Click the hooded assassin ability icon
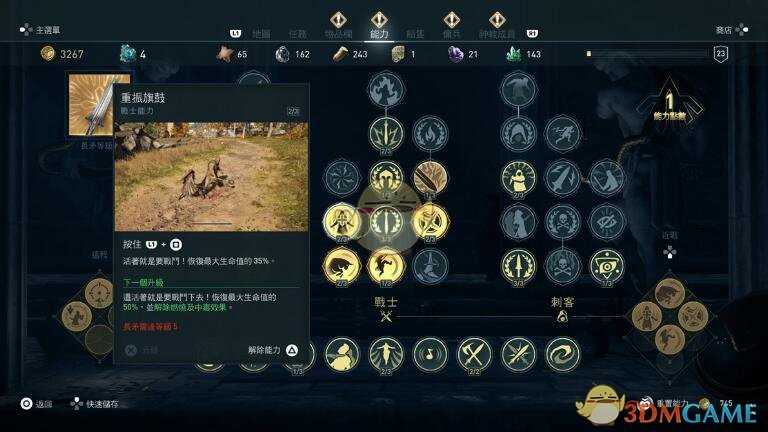 coord(518,178)
